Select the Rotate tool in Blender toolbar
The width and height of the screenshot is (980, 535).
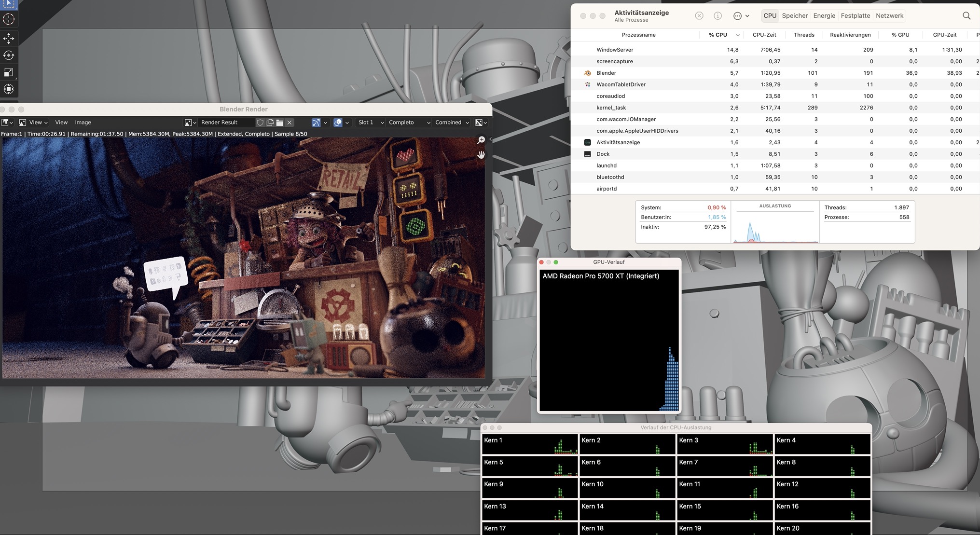(x=9, y=55)
